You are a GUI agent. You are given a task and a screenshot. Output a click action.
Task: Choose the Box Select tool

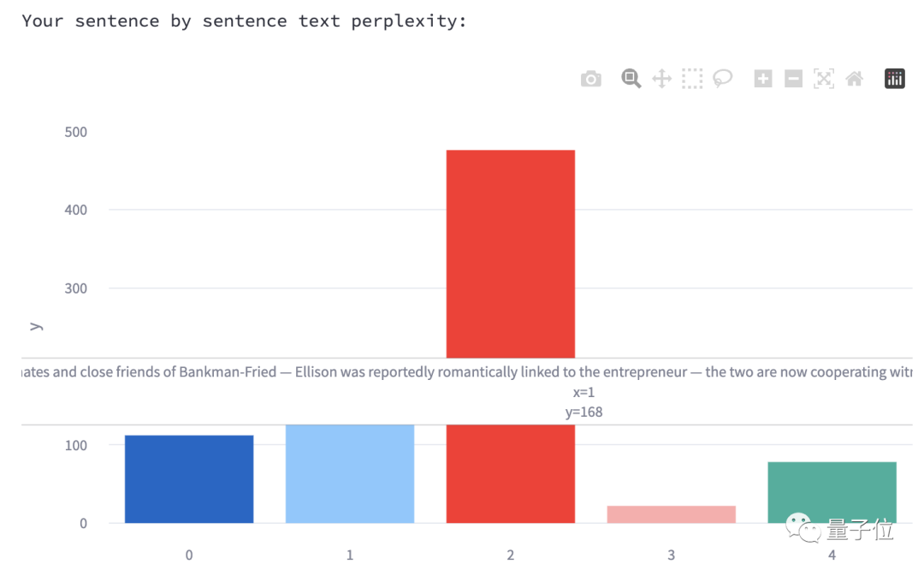(x=692, y=80)
